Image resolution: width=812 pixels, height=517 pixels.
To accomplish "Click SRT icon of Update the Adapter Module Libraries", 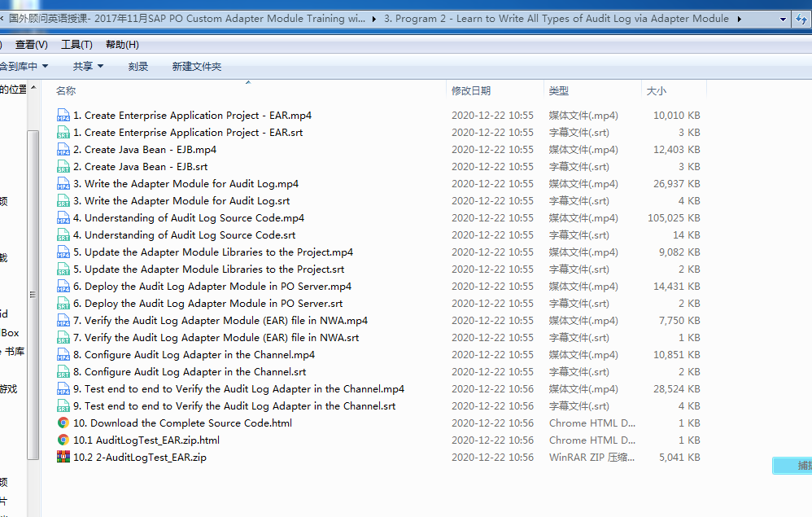I will coord(63,269).
